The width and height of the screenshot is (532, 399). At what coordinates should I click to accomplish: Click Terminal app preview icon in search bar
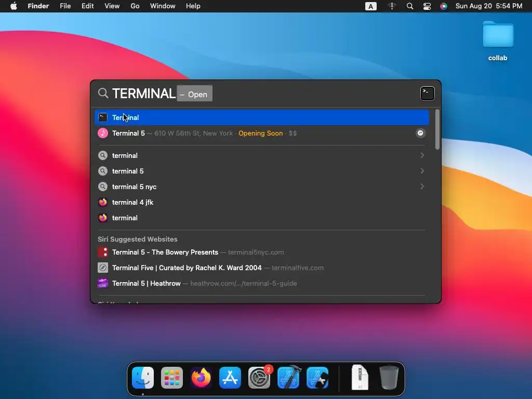click(x=427, y=94)
